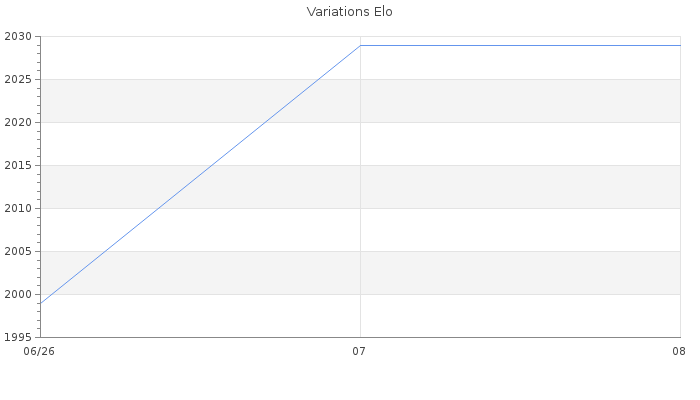The image size is (700, 400).
Task: Select the 2005 y-axis label
Action: click(x=18, y=251)
